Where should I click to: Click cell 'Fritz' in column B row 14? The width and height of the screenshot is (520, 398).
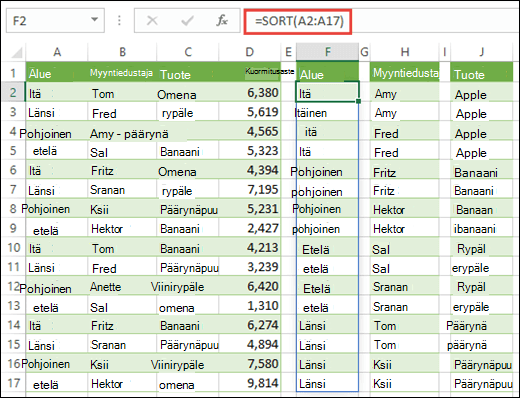(x=122, y=325)
